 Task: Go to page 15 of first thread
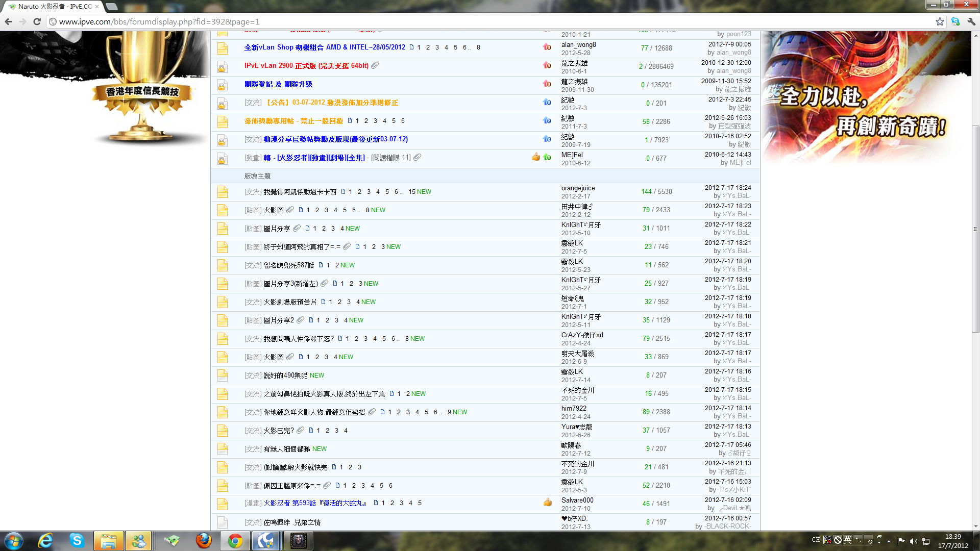tap(411, 192)
